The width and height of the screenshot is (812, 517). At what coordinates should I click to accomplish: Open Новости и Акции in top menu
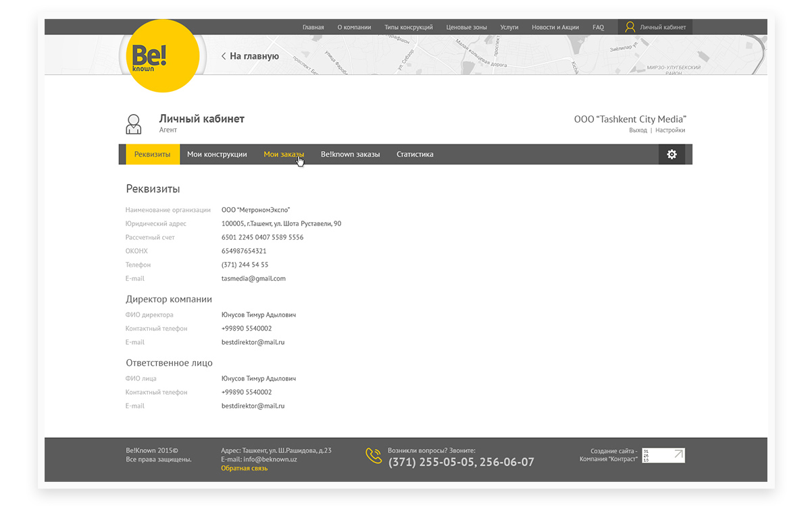point(555,28)
